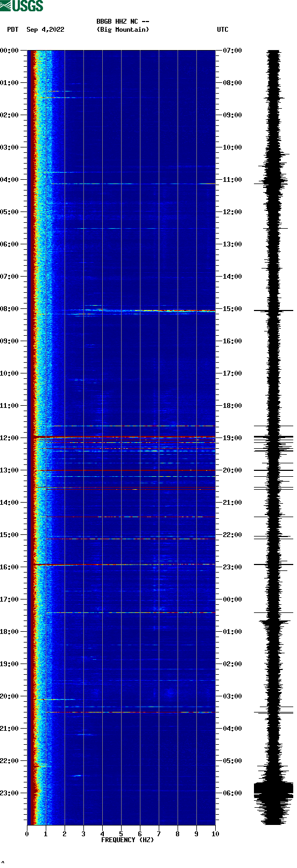Click the 20:00 PDT time label
Screen dimensions: 297x868
tap(10, 696)
